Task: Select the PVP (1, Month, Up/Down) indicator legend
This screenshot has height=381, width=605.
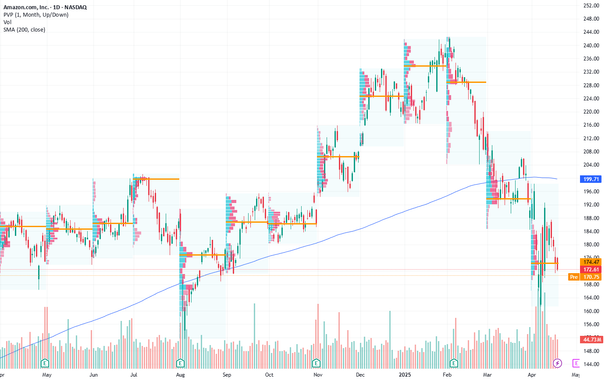Action: pos(36,15)
